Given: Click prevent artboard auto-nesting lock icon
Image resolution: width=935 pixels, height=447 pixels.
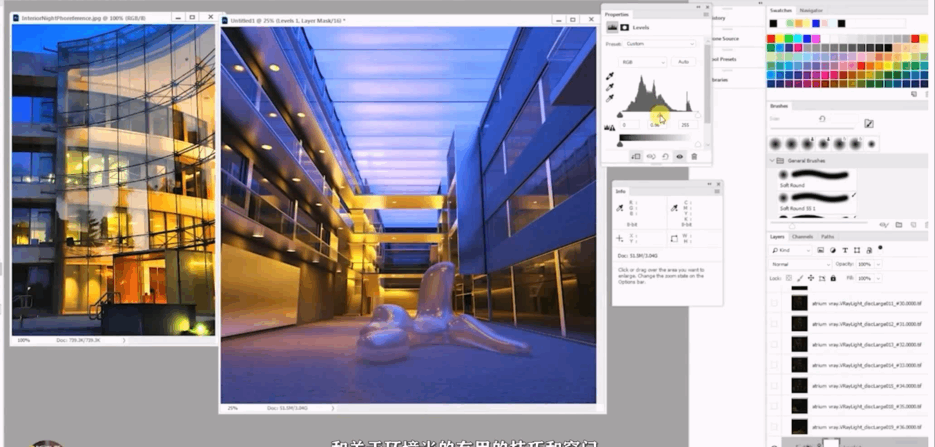Looking at the screenshot, I should 822,278.
